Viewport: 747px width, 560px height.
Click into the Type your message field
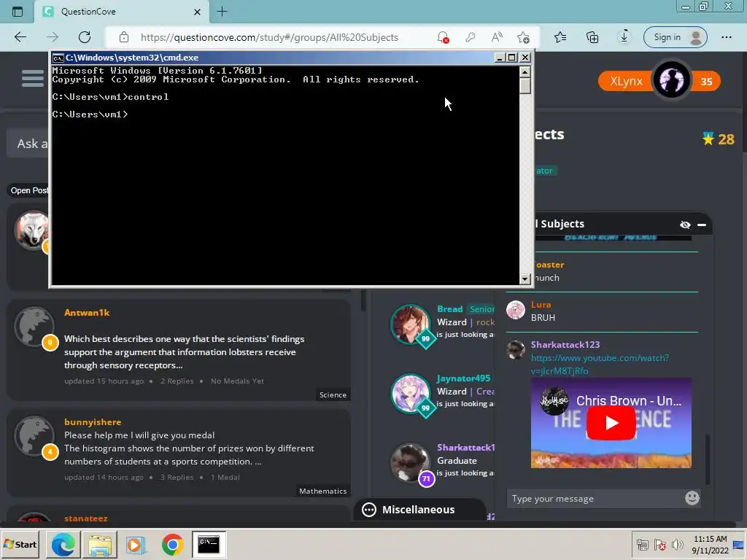(595, 499)
